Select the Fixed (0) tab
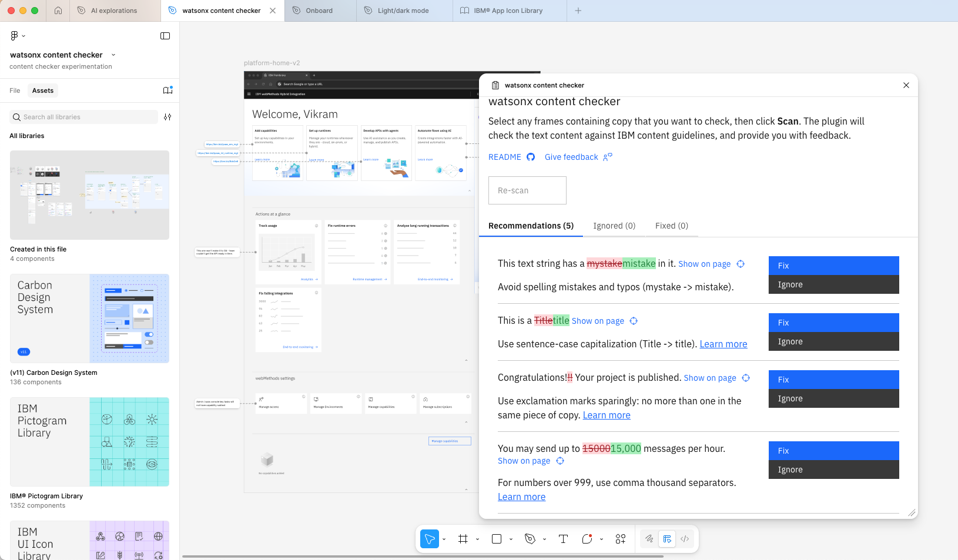The width and height of the screenshot is (958, 560). click(x=672, y=226)
